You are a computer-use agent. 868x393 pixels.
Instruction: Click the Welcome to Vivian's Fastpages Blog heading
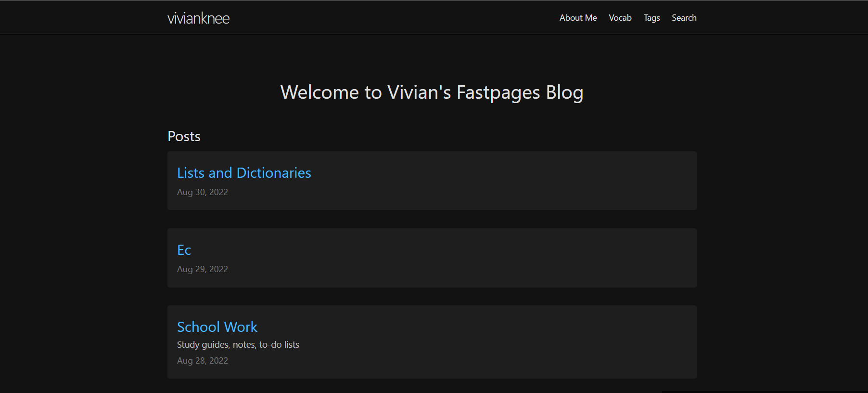[432, 92]
